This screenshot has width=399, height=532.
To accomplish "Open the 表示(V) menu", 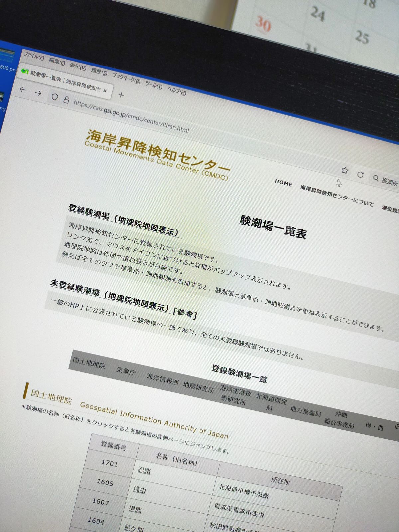I will [x=78, y=67].
